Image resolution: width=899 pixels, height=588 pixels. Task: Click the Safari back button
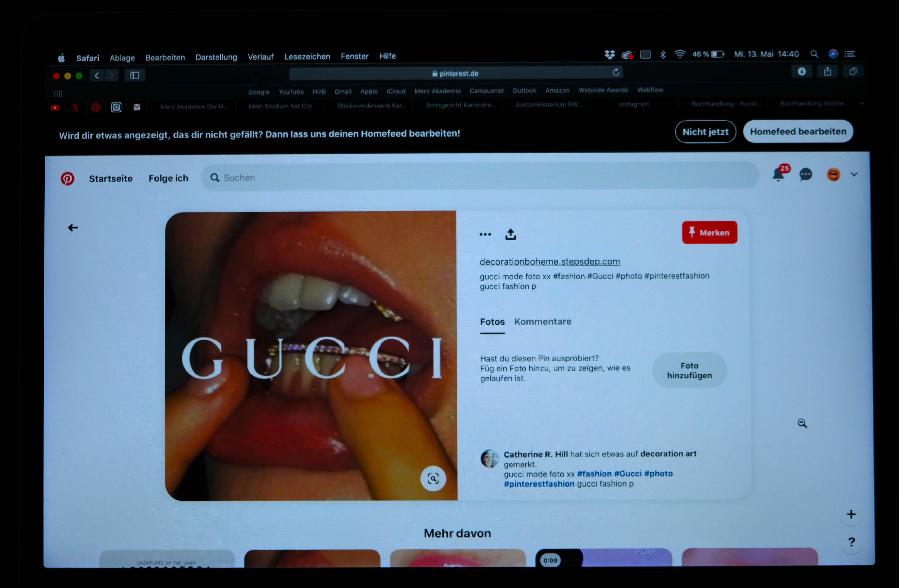click(x=97, y=75)
